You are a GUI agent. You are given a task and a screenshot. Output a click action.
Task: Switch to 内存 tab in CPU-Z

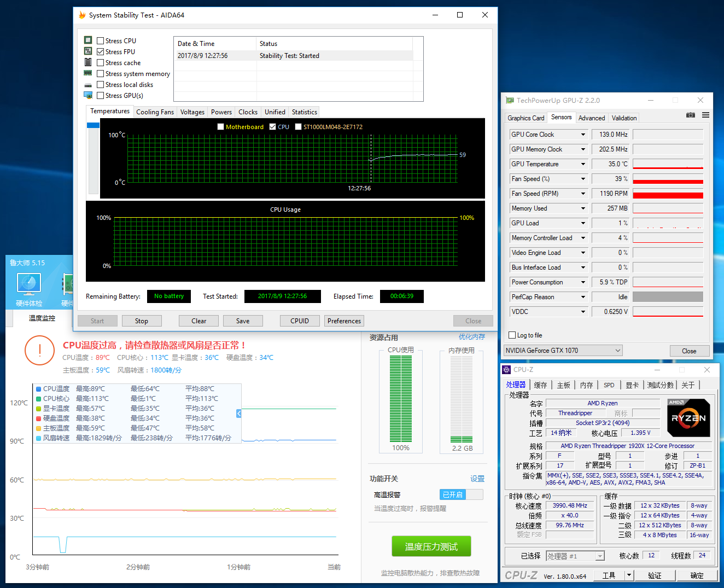coord(586,385)
